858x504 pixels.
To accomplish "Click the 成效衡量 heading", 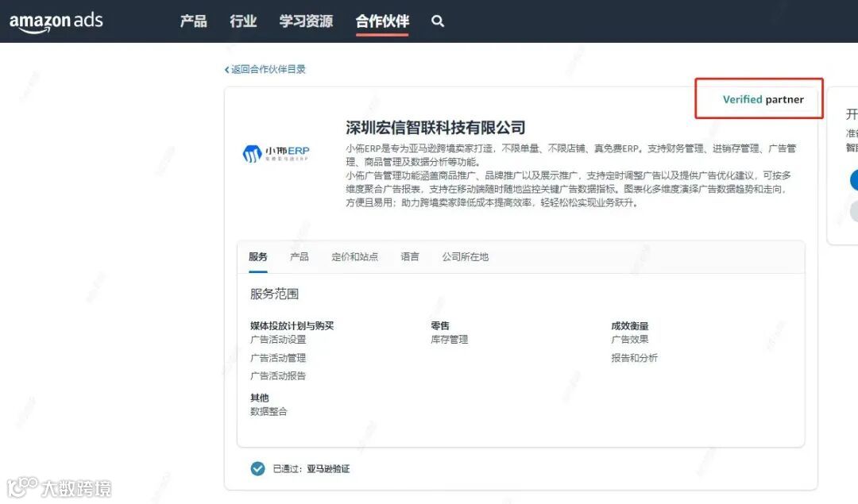I will [x=630, y=325].
